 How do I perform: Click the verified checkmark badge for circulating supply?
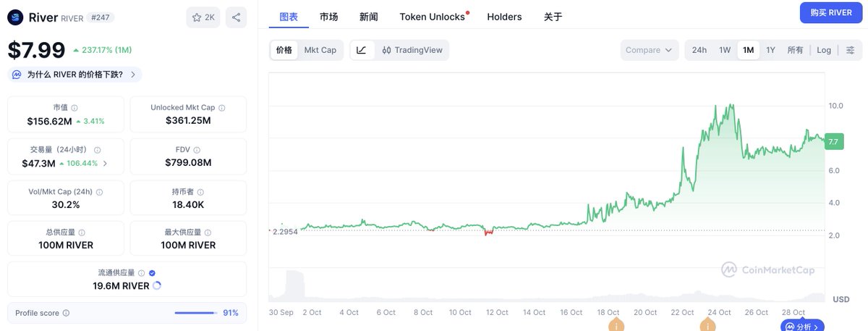(152, 273)
